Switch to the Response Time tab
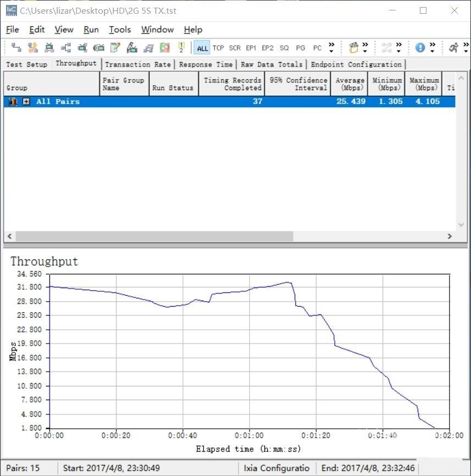The height and width of the screenshot is (476, 471). 206,64
